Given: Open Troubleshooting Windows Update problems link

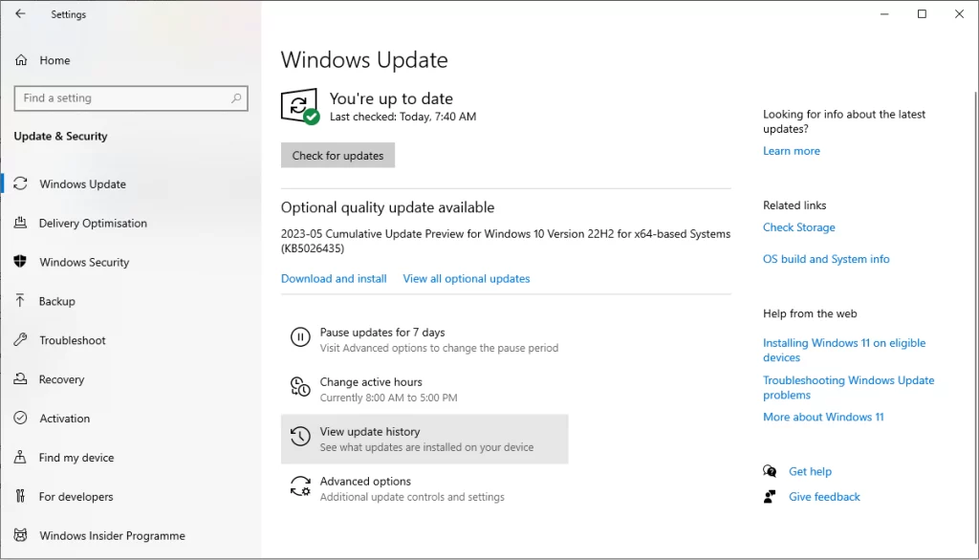Looking at the screenshot, I should [x=849, y=387].
